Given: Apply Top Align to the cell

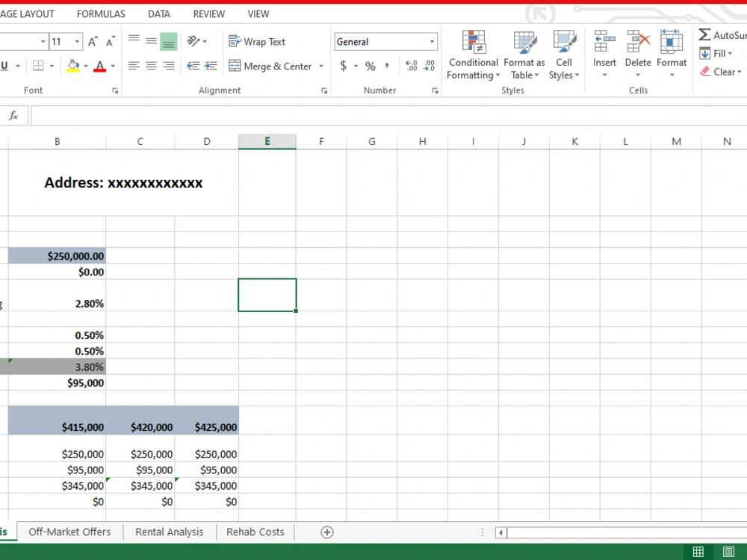Looking at the screenshot, I should (x=134, y=41).
